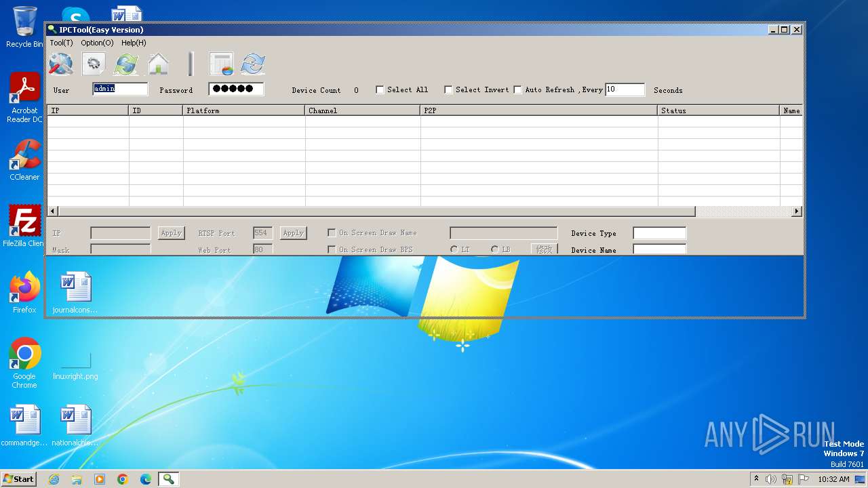
Task: Click the green globe refresh toolbar icon
Action: pyautogui.click(x=126, y=64)
